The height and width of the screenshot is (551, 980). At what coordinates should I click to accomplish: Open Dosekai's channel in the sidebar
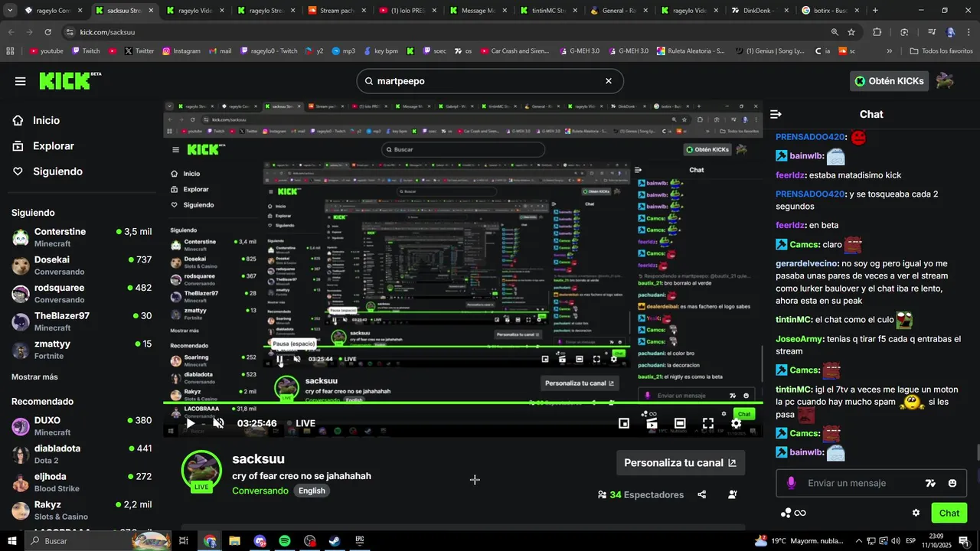coord(81,266)
